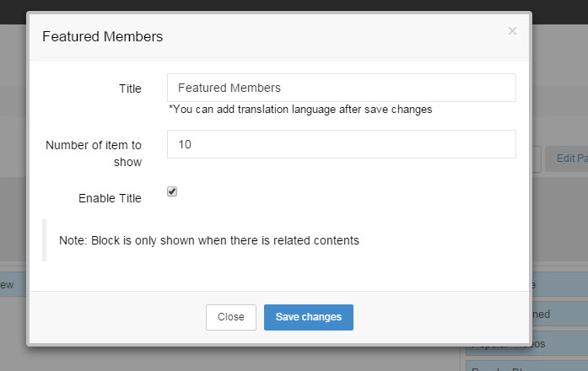Screen dimensions: 588x371
Task: Click the Title text field
Action: (x=341, y=88)
